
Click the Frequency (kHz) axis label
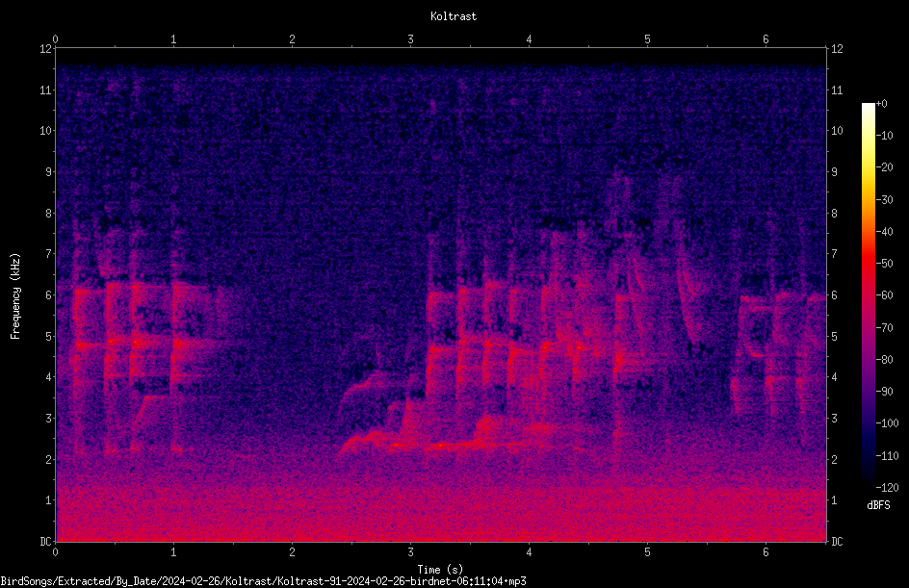tap(15, 295)
